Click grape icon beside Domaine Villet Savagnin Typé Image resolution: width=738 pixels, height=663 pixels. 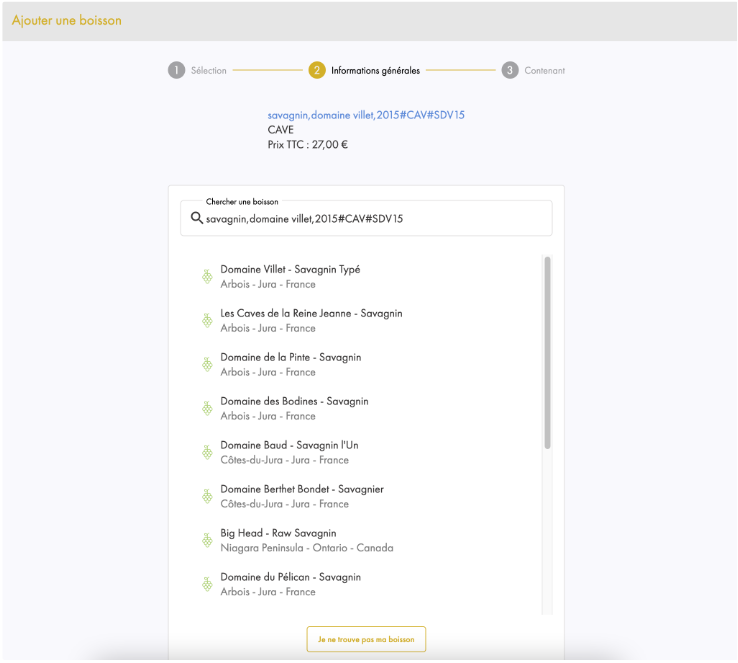[x=207, y=277]
